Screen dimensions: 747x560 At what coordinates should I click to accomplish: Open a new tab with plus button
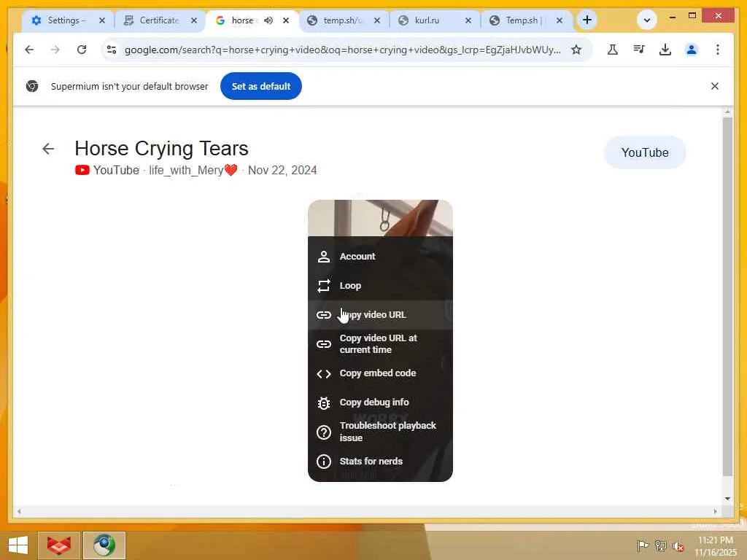click(x=587, y=20)
